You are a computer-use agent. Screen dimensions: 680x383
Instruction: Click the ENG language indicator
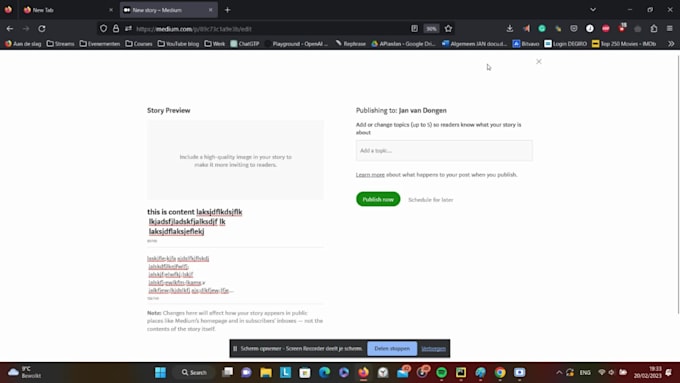[x=585, y=373]
